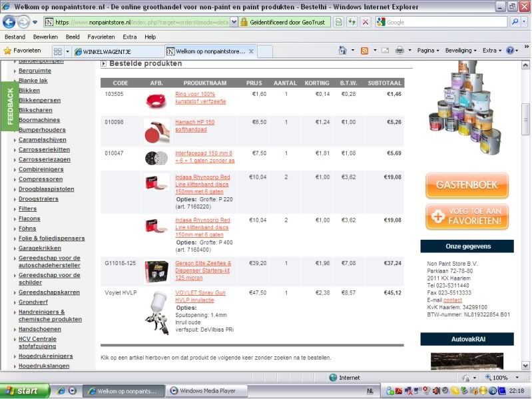Expand the Filters category arrow
Image resolution: width=532 pixels, height=399 pixels.
tap(15, 209)
